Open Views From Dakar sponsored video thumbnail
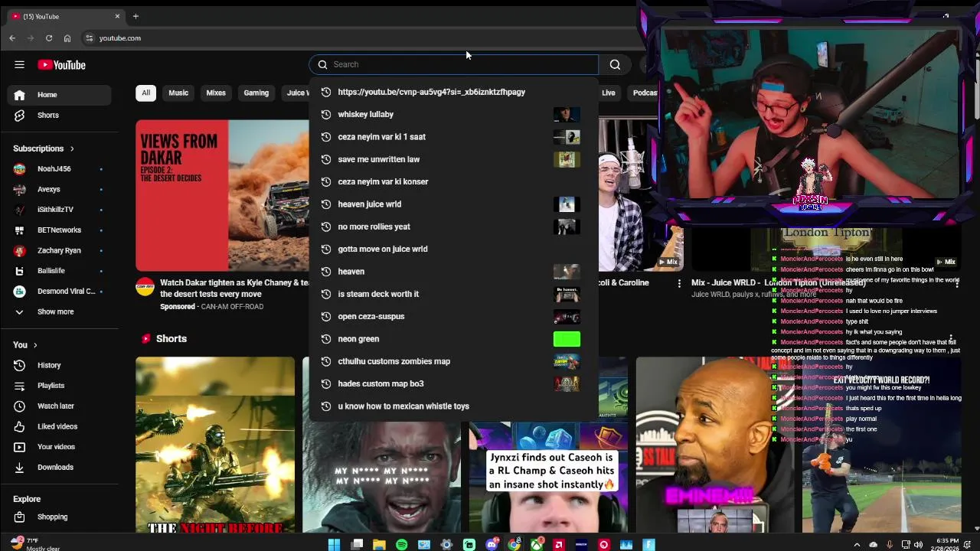Viewport: 980px width, 551px height. 222,195
